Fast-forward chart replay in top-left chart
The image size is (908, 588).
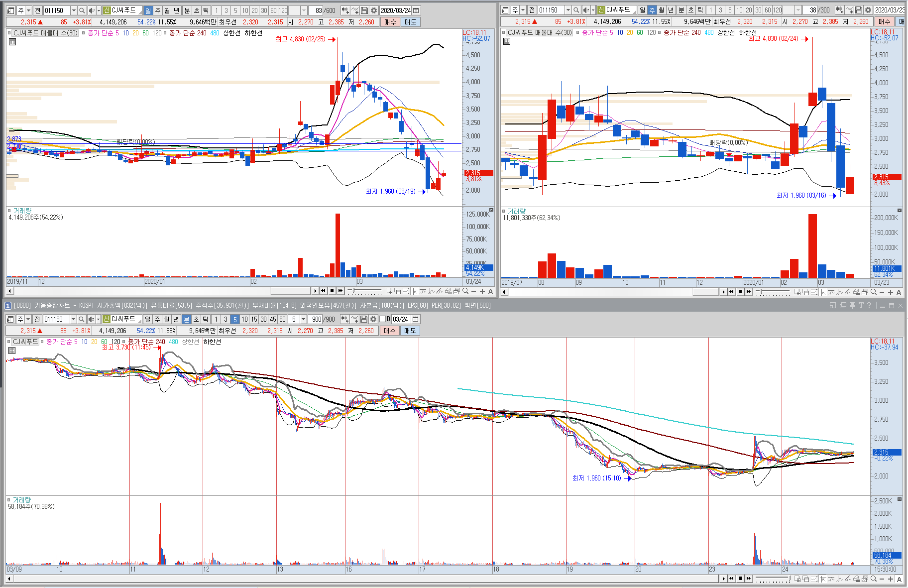340,291
